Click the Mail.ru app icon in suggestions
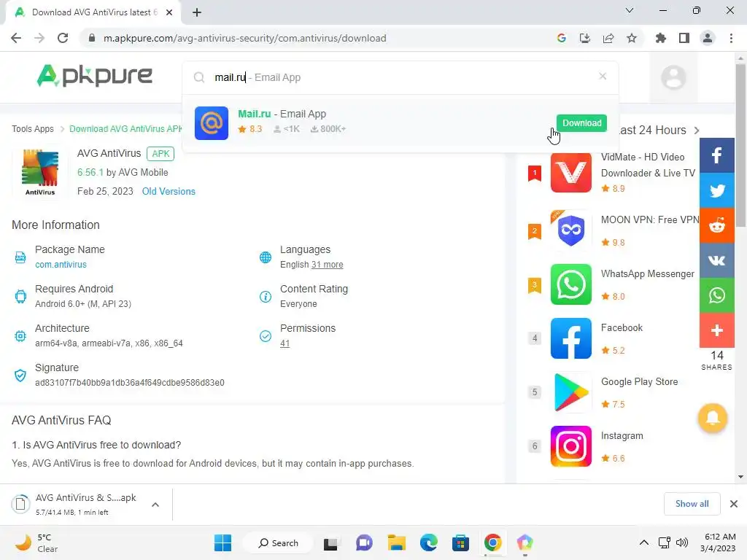The height and width of the screenshot is (560, 747). pyautogui.click(x=212, y=122)
